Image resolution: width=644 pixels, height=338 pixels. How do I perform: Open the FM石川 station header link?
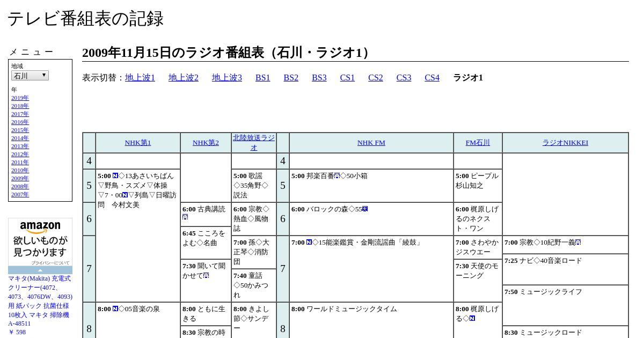click(x=478, y=143)
